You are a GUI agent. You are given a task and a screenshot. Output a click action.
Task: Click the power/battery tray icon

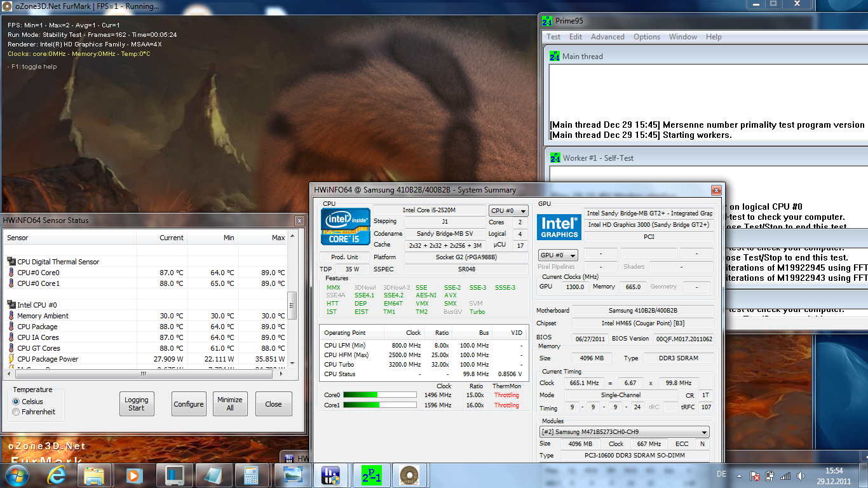tap(770, 475)
